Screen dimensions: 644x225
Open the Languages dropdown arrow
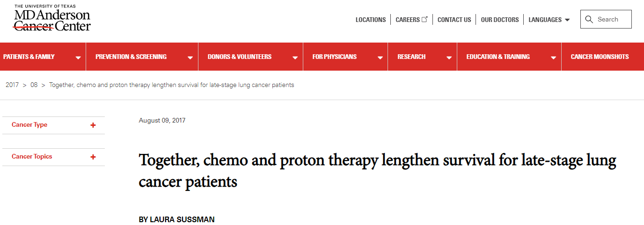click(x=567, y=20)
